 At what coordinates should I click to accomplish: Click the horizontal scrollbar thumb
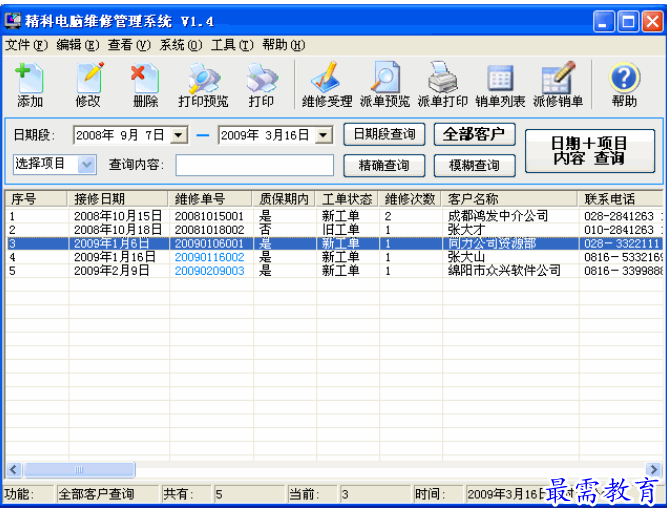79,470
